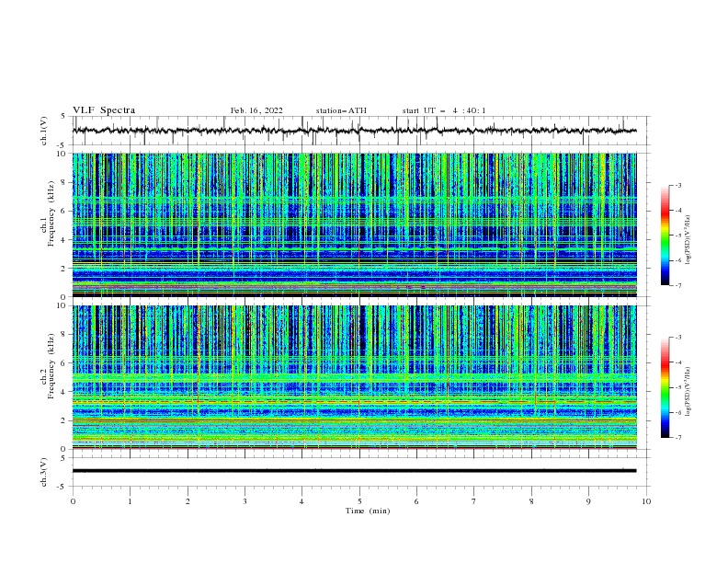Viewport: 728px width, 563px height.
Task: Click time axis tick label '10'
Action: pyautogui.click(x=646, y=501)
